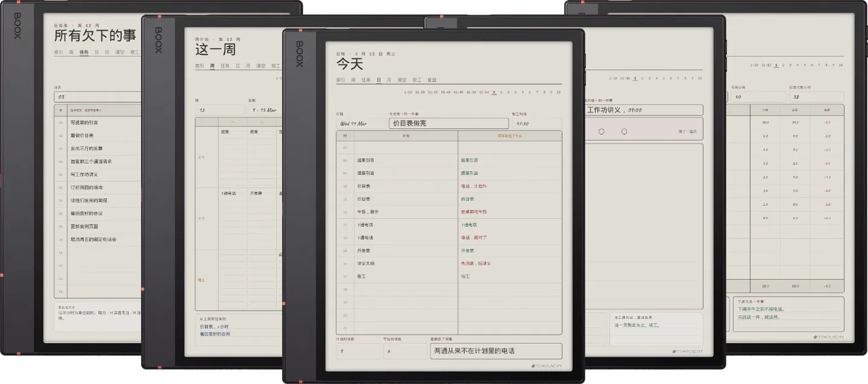
Task: Click actual entry 在桌前吃午饭
Action: (474, 212)
